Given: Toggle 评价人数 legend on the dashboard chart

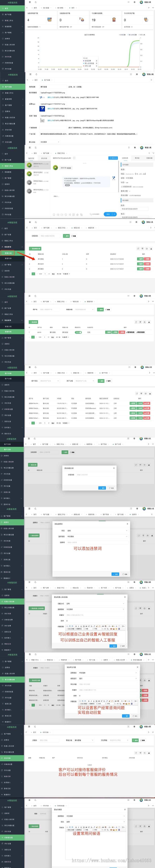Looking at the screenshot, I should (x=142, y=35).
